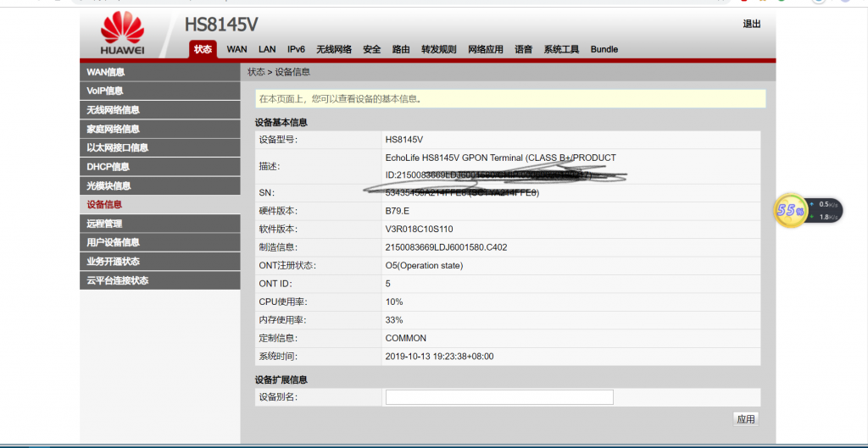Select the memory usage 33% value

click(x=394, y=319)
